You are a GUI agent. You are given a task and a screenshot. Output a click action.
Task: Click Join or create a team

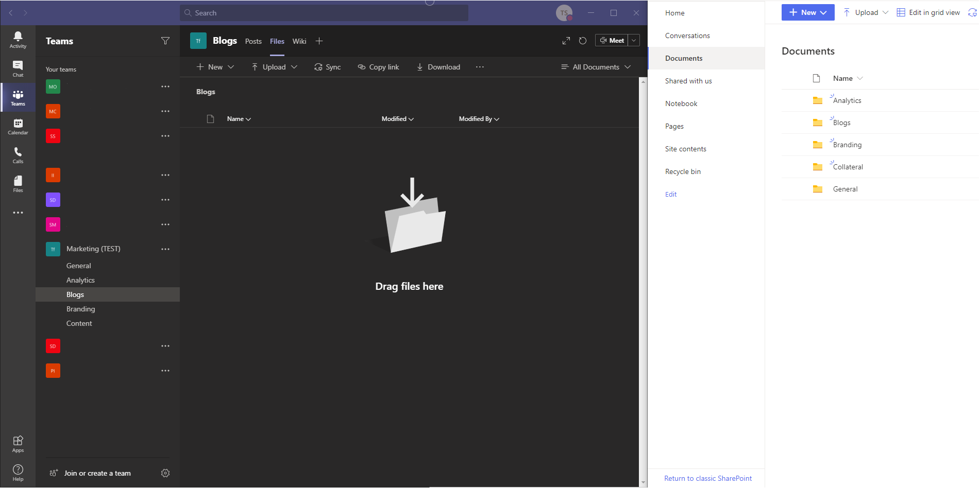[x=97, y=473]
